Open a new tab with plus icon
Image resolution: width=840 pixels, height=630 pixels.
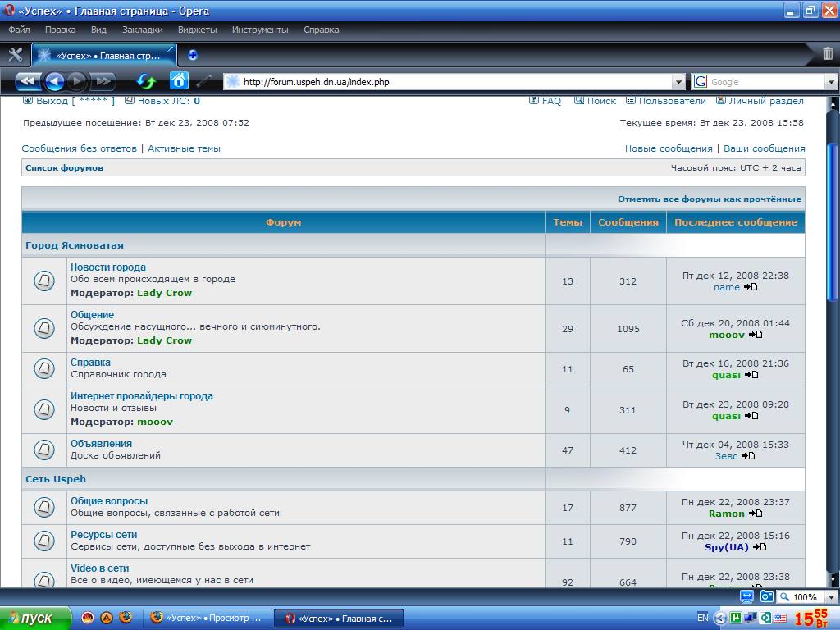point(193,55)
